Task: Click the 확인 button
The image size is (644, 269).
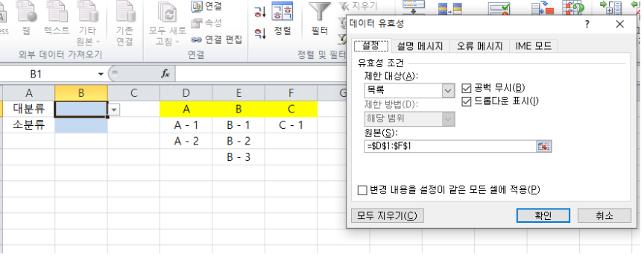Action: click(543, 215)
